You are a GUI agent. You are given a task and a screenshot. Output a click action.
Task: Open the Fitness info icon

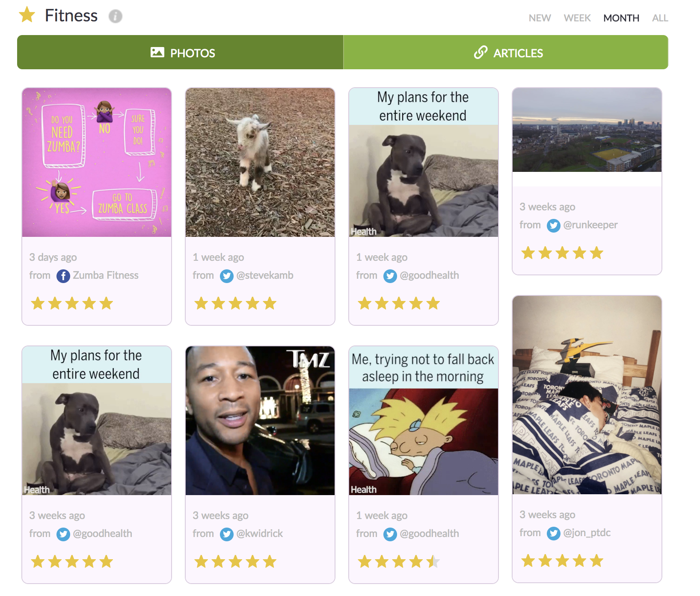(x=115, y=16)
